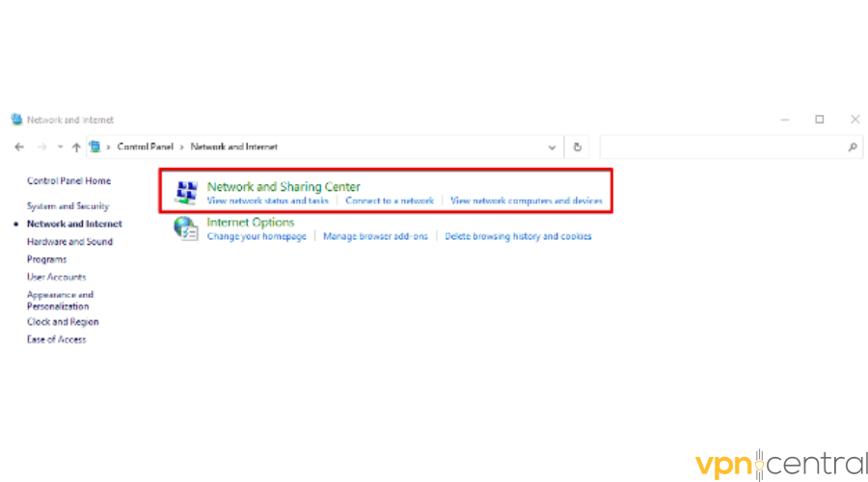Click Connect to a network link

click(390, 201)
